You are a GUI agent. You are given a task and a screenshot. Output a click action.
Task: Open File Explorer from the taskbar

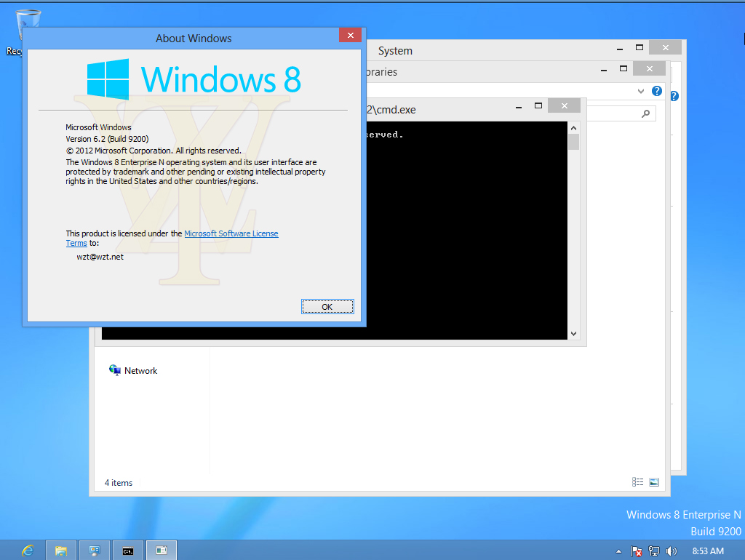pos(61,550)
